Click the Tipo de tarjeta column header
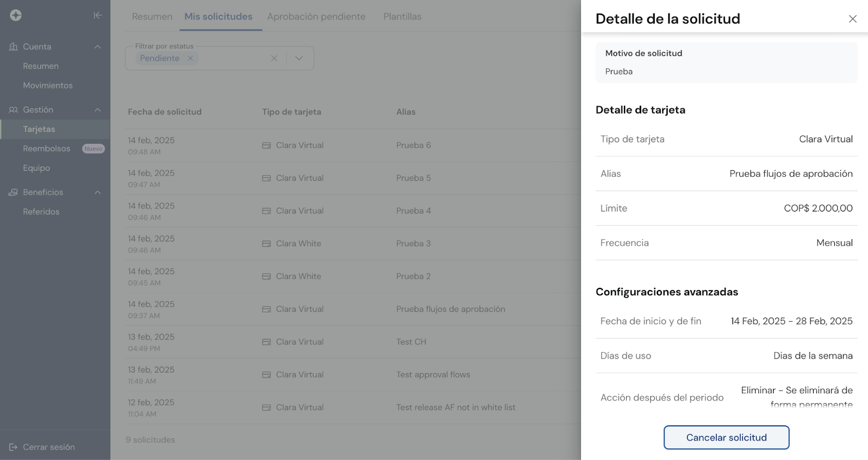Screen dimensions: 868x460 click(291, 112)
